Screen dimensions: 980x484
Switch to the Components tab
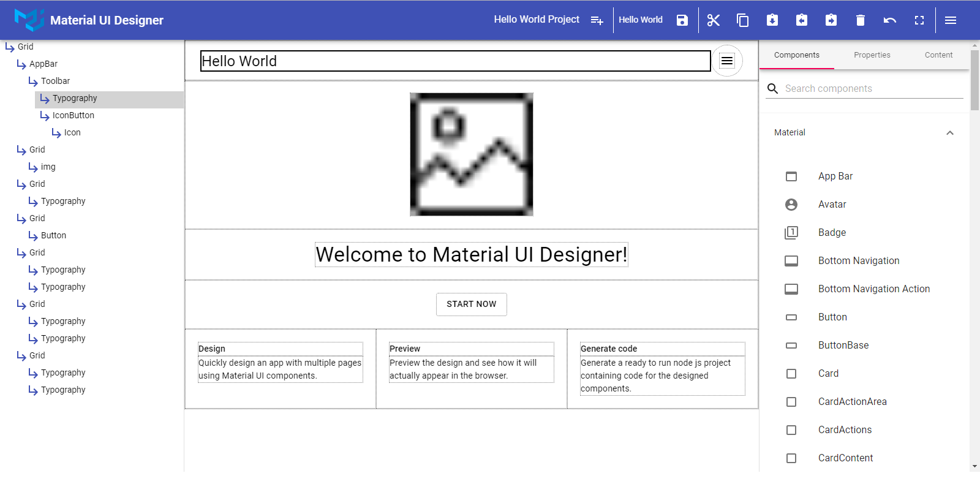click(x=797, y=55)
